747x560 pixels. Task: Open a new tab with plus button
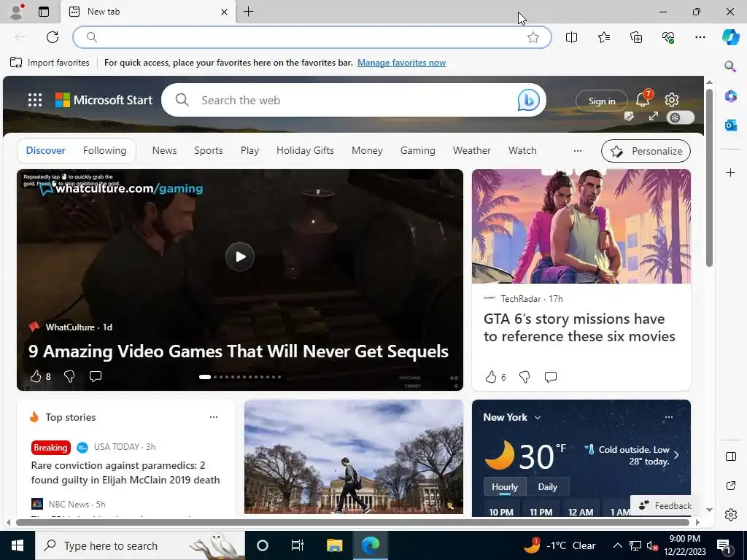[x=248, y=12]
